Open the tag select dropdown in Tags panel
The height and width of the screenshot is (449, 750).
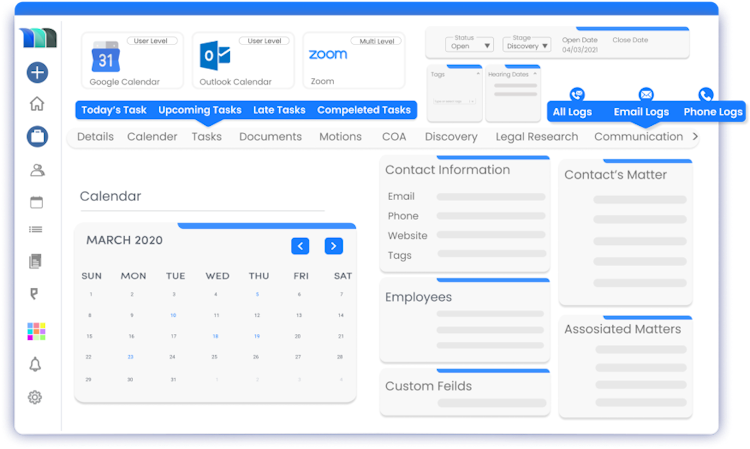pos(454,101)
